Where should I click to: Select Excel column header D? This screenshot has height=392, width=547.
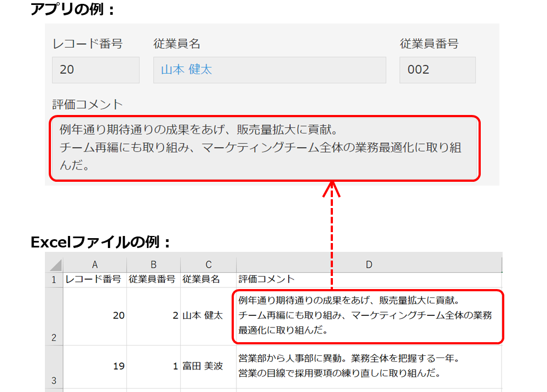tap(369, 263)
